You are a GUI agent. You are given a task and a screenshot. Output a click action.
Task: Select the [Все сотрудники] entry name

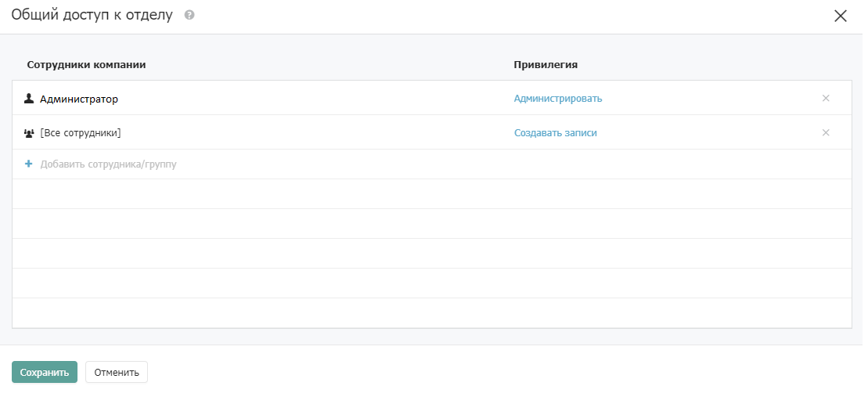point(81,133)
